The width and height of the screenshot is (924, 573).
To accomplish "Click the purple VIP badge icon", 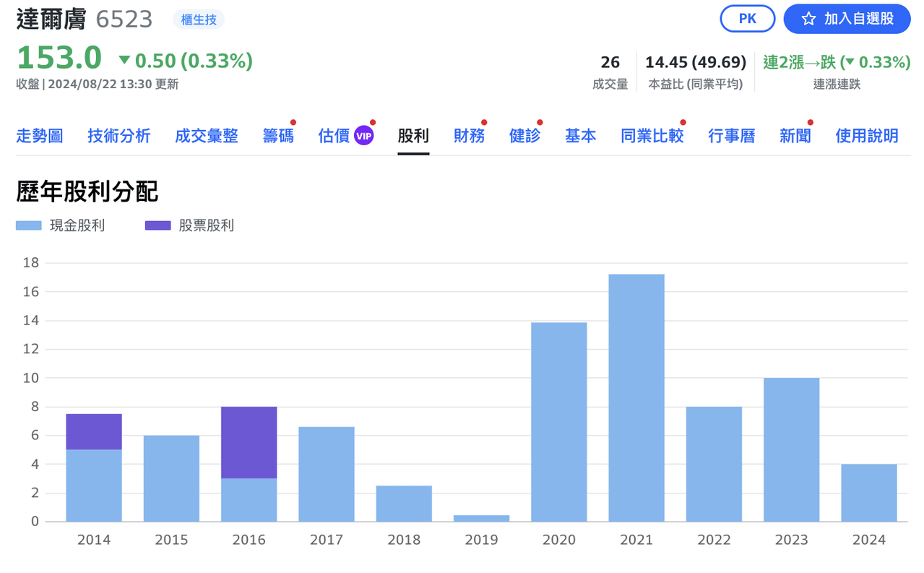I will tap(364, 135).
